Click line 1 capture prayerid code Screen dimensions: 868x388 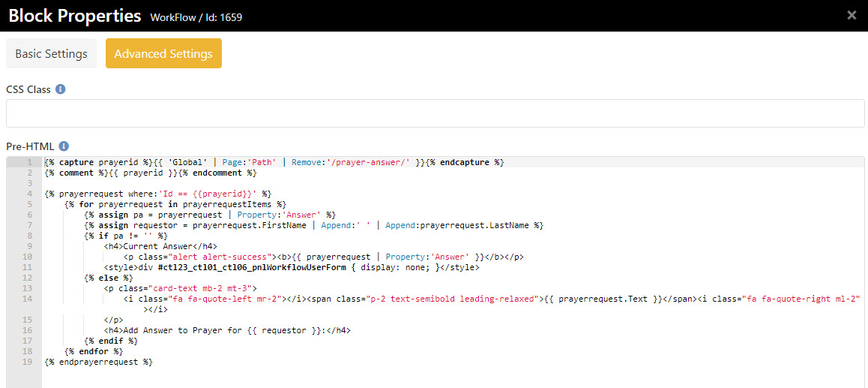point(274,162)
